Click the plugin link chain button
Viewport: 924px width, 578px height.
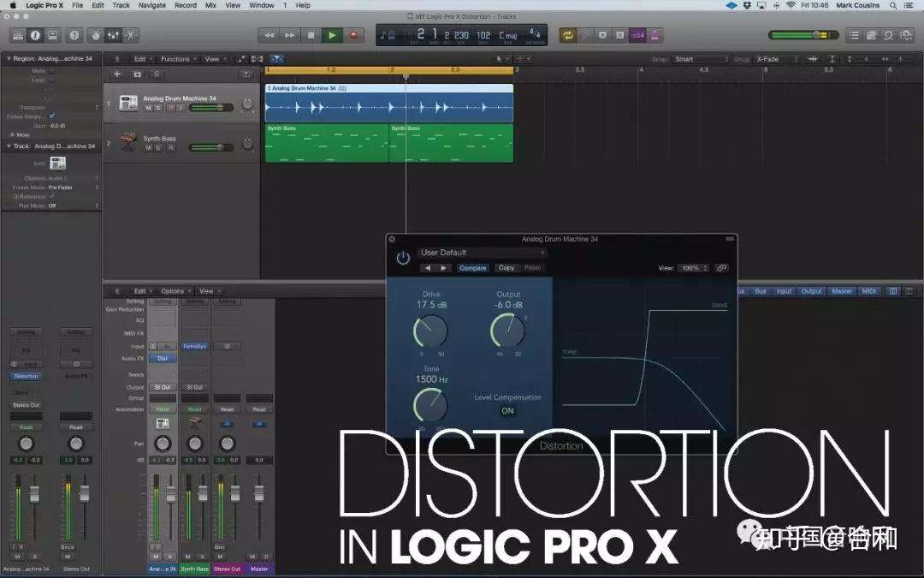click(722, 268)
